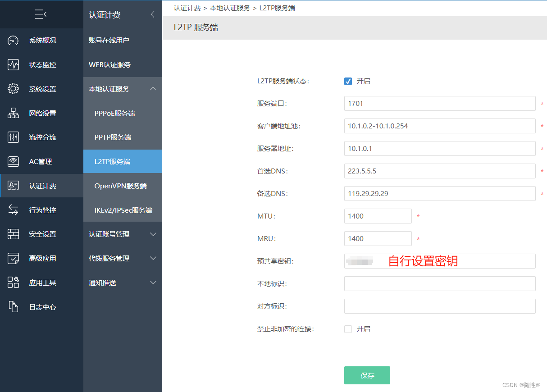Screen dimensions: 547x392
Task: Click the 状态监控 waveform icon
Action: [x=14, y=65]
